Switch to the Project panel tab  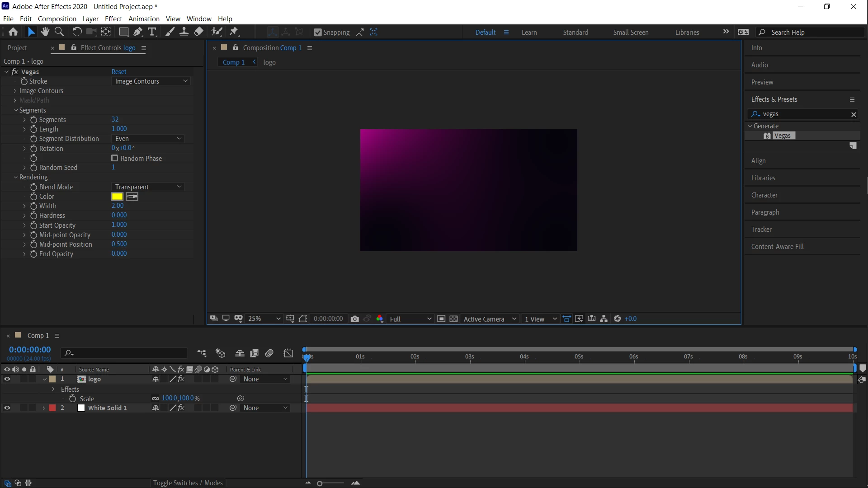pos(17,48)
